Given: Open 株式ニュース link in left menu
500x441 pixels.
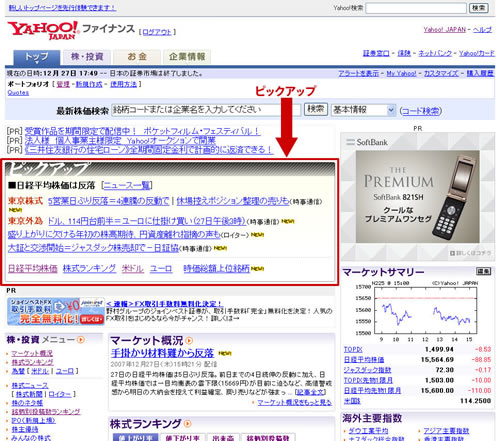Looking at the screenshot, I should tap(30, 386).
